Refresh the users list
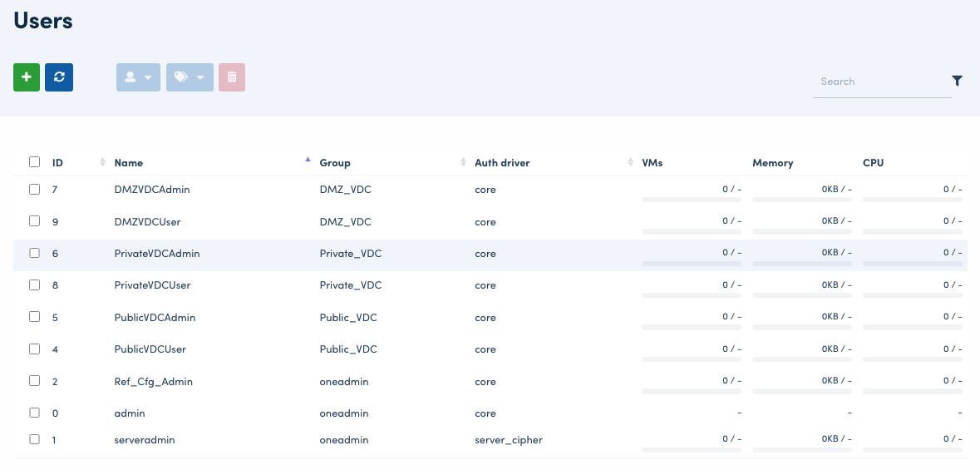 pyautogui.click(x=59, y=77)
